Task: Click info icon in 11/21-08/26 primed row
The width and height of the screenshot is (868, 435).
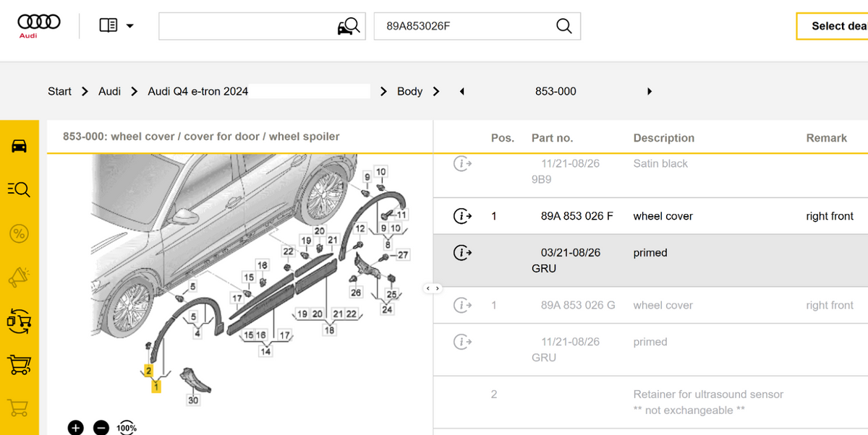Action: [462, 342]
